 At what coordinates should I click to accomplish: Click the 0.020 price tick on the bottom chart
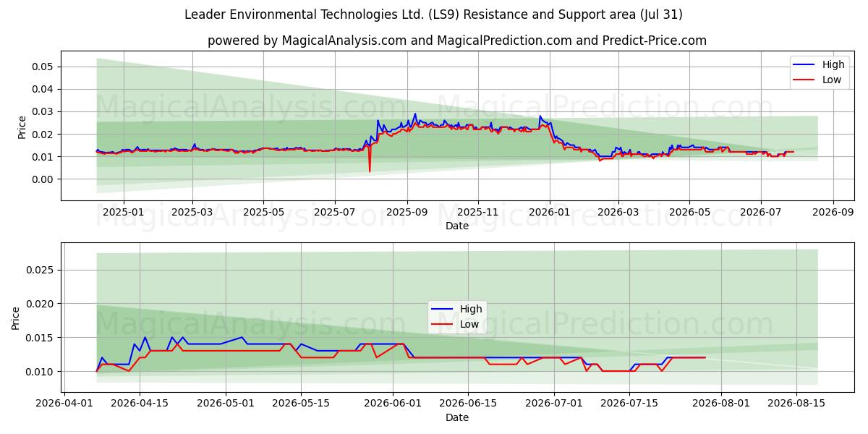pos(41,304)
